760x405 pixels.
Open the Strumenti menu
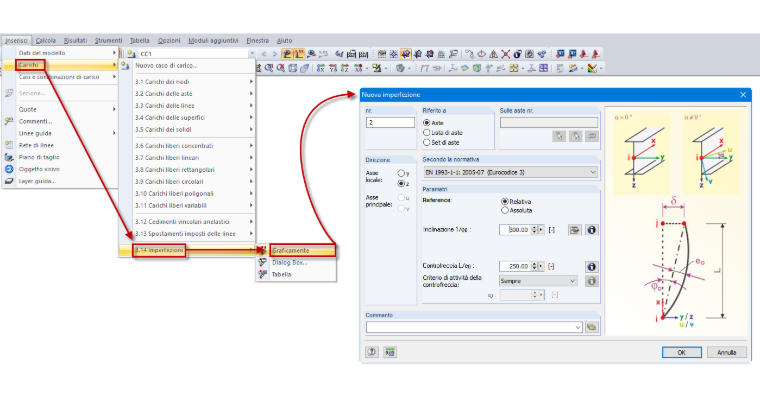tap(109, 41)
